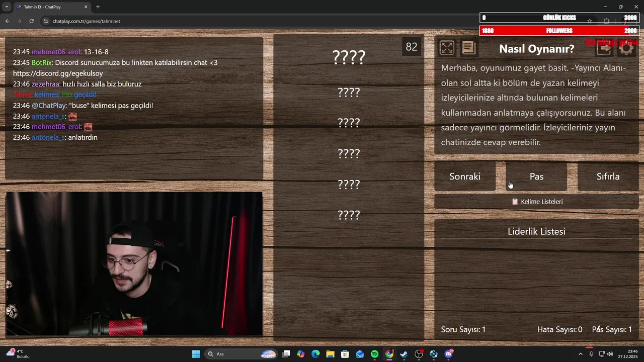Open Kelime Listeleri word lists
This screenshot has height=362, width=644.
pos(536,202)
